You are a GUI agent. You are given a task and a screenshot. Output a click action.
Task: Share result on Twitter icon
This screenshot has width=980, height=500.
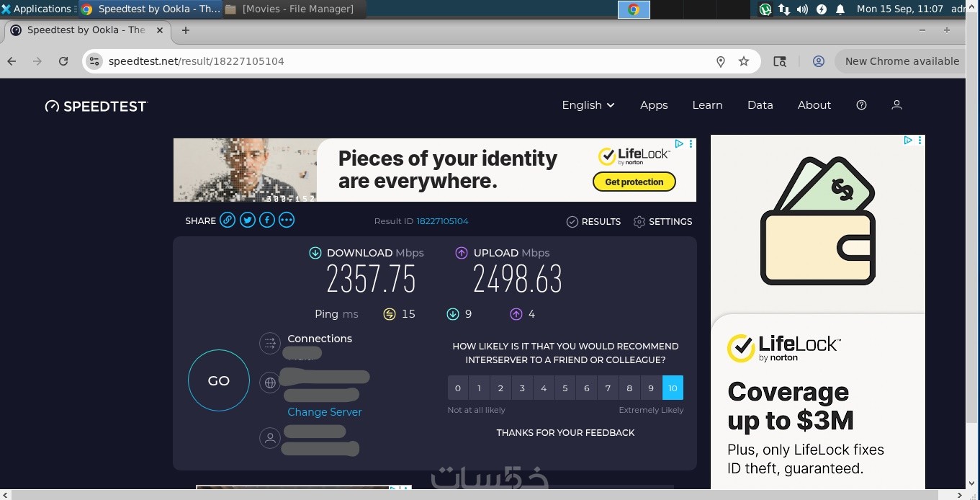[x=248, y=220]
